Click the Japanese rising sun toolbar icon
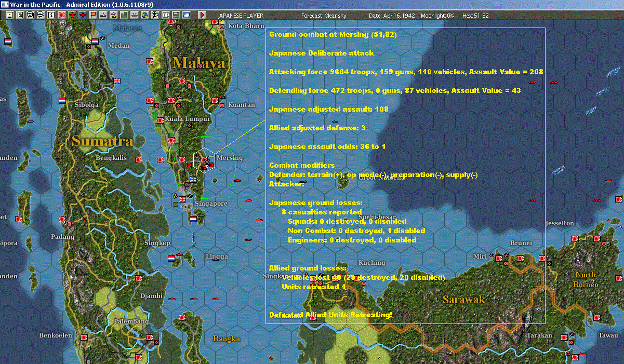The width and height of the screenshot is (624, 364). [x=62, y=15]
